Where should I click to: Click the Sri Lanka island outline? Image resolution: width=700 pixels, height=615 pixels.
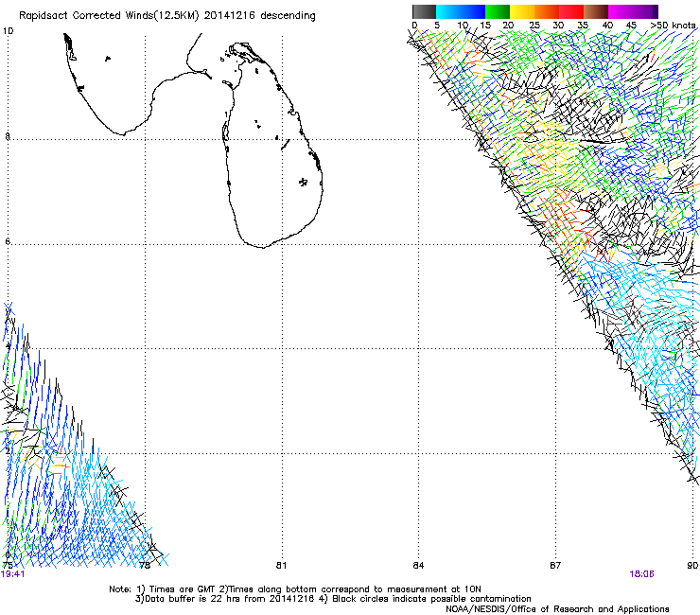point(272,145)
